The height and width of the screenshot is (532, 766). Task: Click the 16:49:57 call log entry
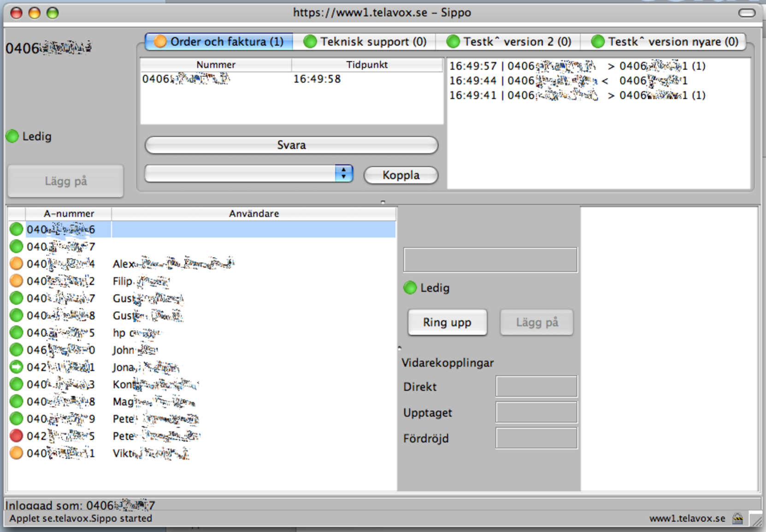click(577, 66)
